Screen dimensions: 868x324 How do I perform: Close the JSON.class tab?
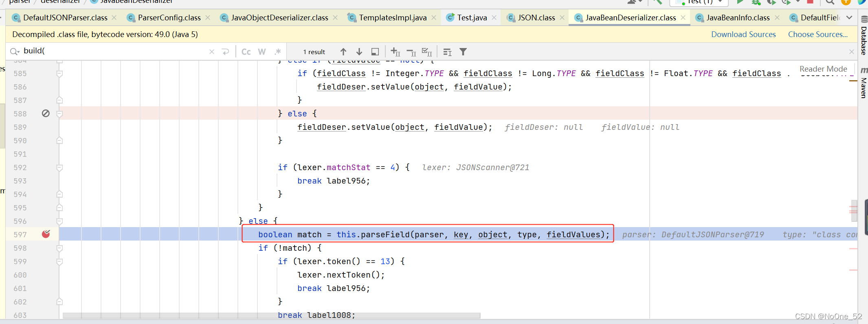(x=562, y=18)
